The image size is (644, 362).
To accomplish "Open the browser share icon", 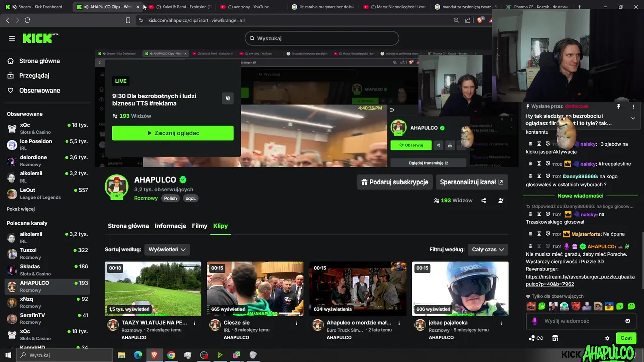I will tap(468, 20).
